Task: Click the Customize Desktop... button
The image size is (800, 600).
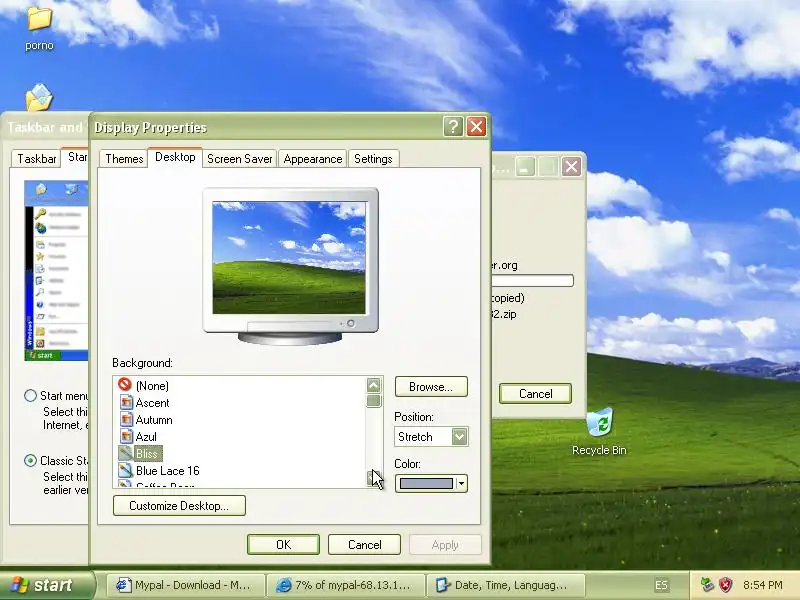Action: coord(179,506)
